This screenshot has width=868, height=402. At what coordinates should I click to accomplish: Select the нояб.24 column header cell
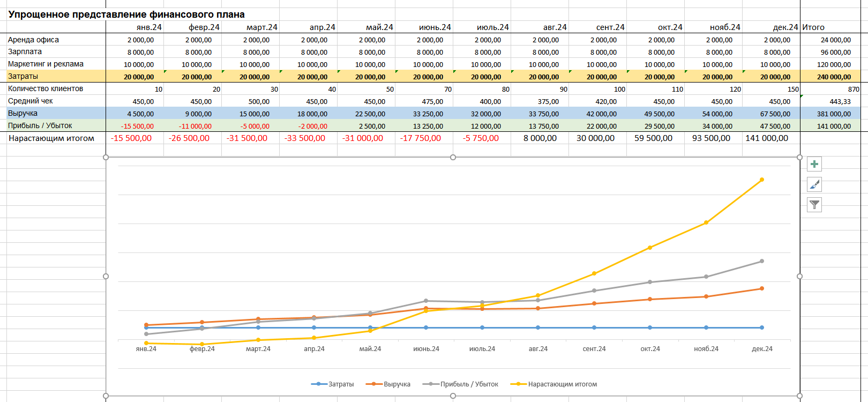coord(714,27)
